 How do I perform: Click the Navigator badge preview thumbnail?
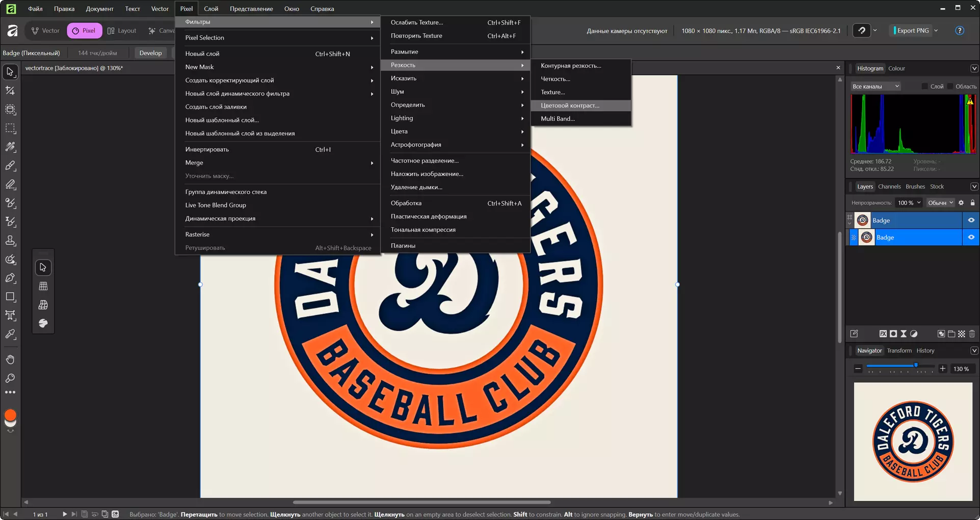[913, 441]
